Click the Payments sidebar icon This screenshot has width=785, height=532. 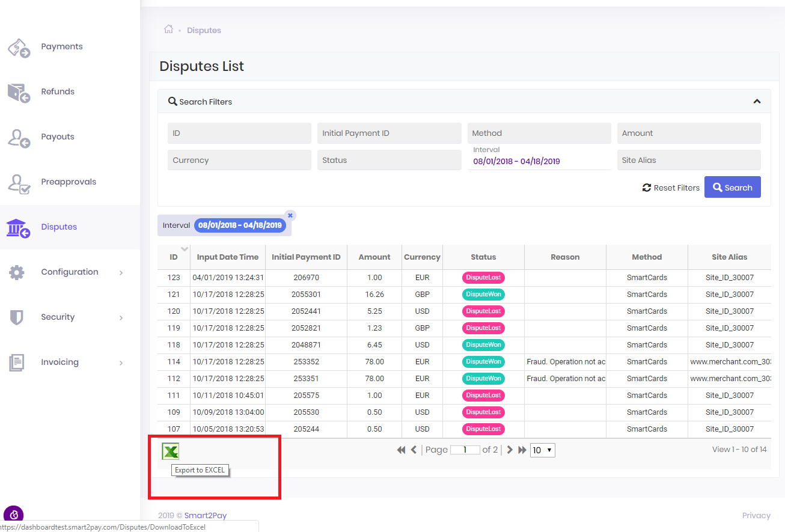click(19, 47)
